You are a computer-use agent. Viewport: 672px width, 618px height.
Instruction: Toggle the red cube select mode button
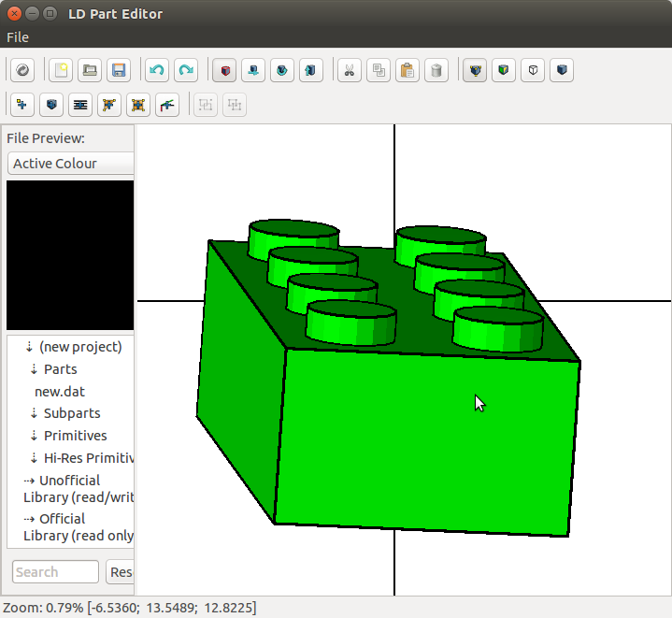[x=224, y=70]
